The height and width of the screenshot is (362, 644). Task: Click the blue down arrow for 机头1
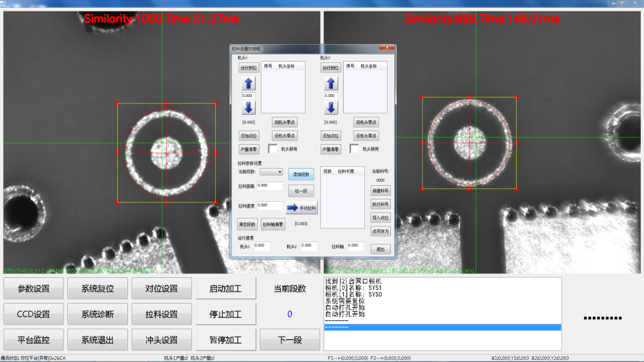[248, 108]
